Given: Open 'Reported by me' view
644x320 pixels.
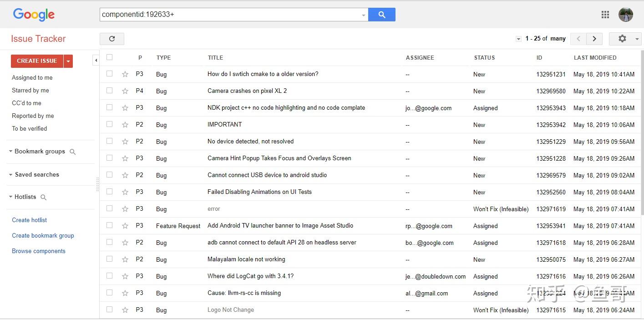Looking at the screenshot, I should [33, 116].
